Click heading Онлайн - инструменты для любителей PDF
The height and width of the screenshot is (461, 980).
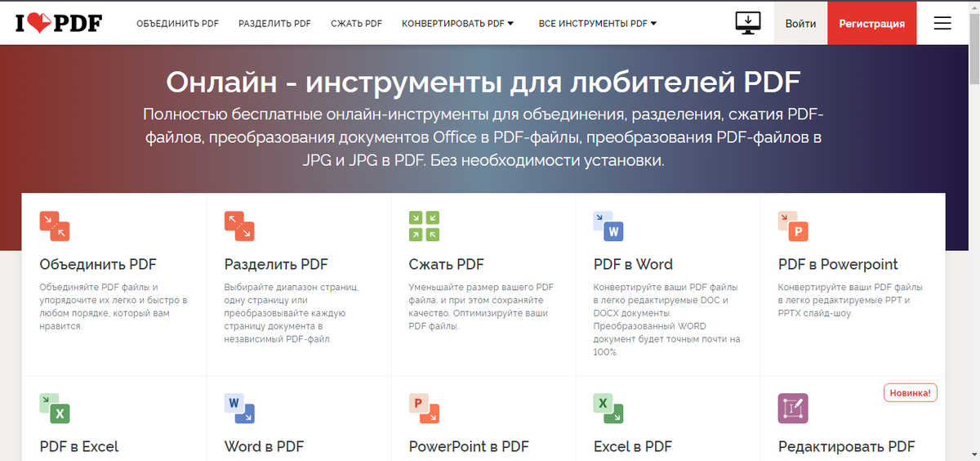(x=483, y=83)
